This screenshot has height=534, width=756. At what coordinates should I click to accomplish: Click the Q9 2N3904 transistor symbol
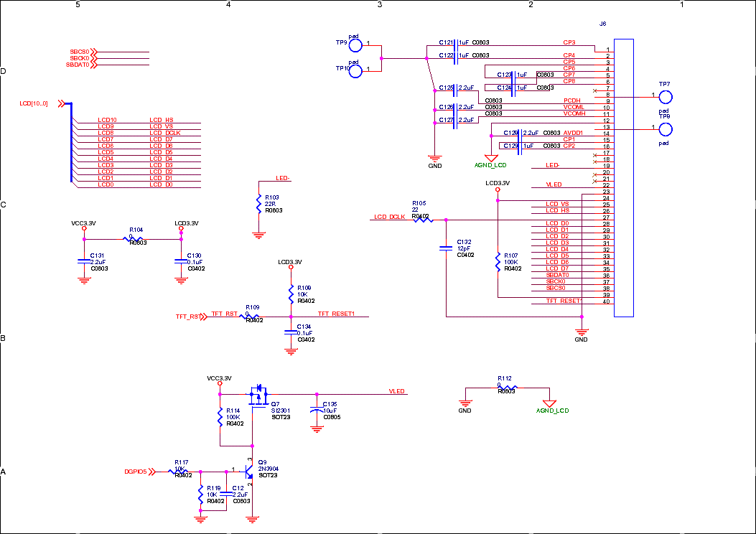(248, 472)
